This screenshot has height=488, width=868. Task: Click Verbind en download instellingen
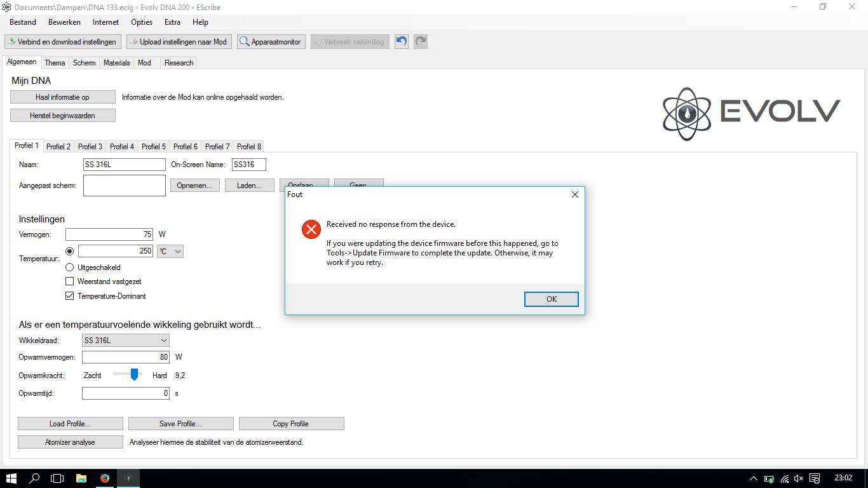coord(62,42)
